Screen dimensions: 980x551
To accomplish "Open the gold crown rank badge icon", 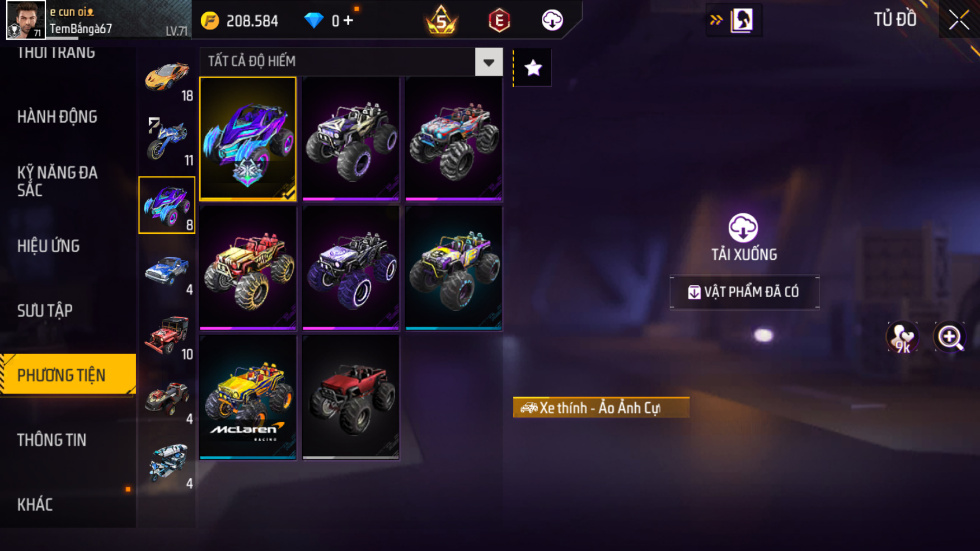I will click(x=442, y=20).
